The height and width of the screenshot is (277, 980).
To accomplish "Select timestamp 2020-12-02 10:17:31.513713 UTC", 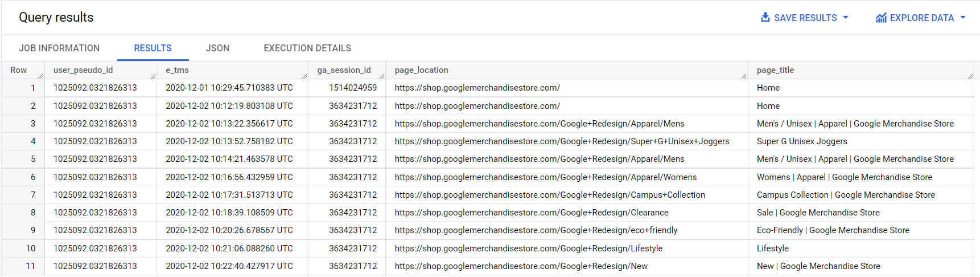I will (229, 195).
